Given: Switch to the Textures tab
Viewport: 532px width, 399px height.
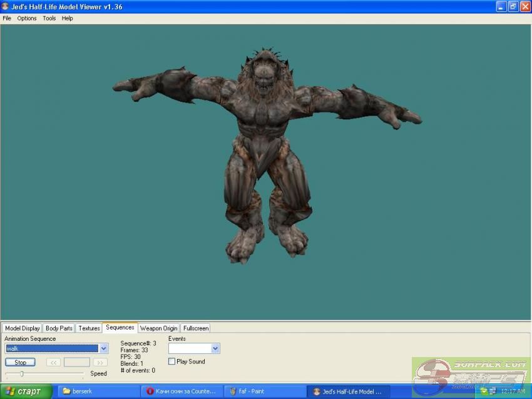Looking at the screenshot, I should click(90, 328).
